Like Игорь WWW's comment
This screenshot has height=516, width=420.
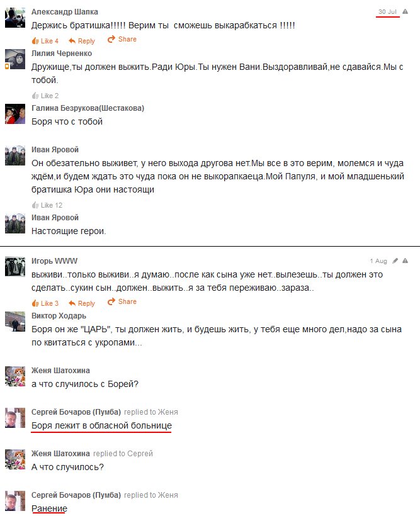45,303
